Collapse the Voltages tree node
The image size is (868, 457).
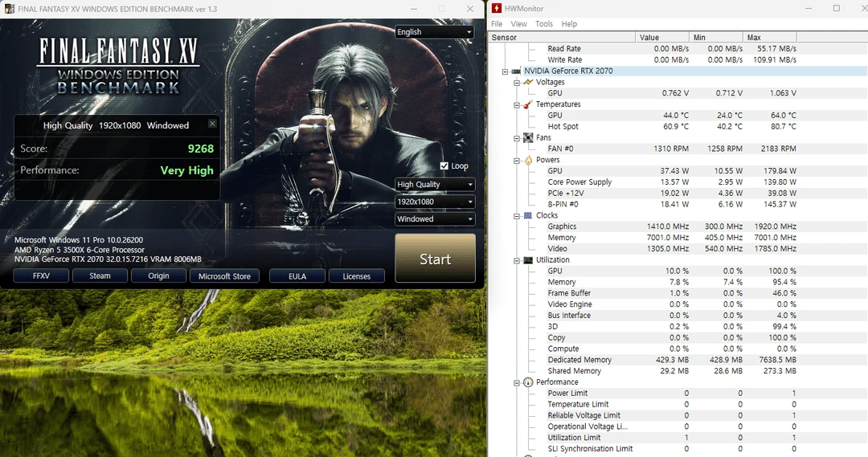tap(517, 83)
